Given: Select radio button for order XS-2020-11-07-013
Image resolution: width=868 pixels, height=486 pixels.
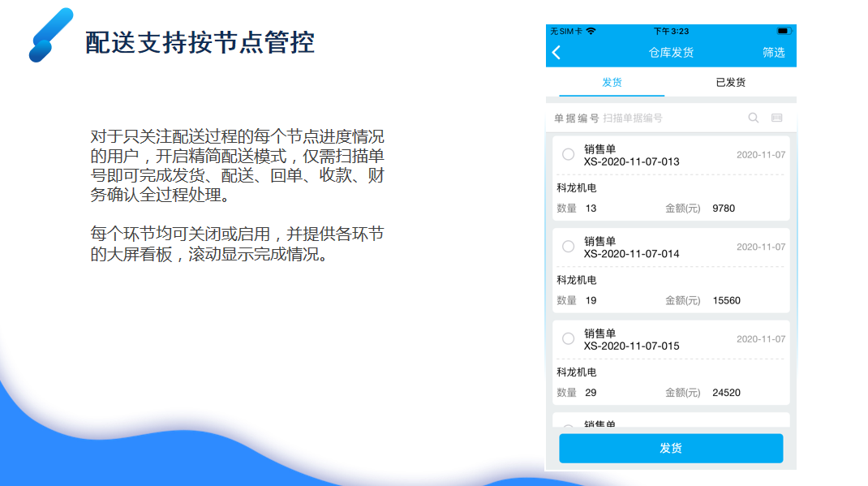Looking at the screenshot, I should (568, 154).
